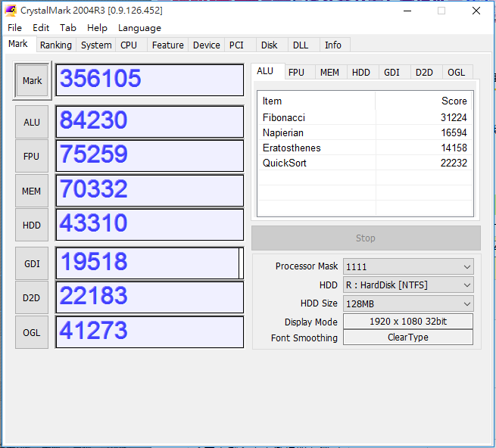The image size is (496, 448).
Task: Switch to the Ranking tab
Action: 56,45
